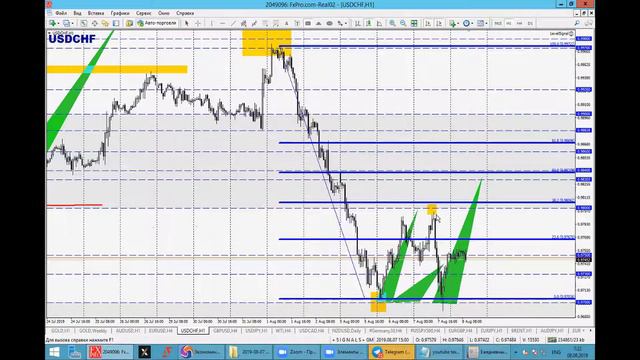Toggle the Navigator panel icon
The image size is (640, 360).
(105, 23)
